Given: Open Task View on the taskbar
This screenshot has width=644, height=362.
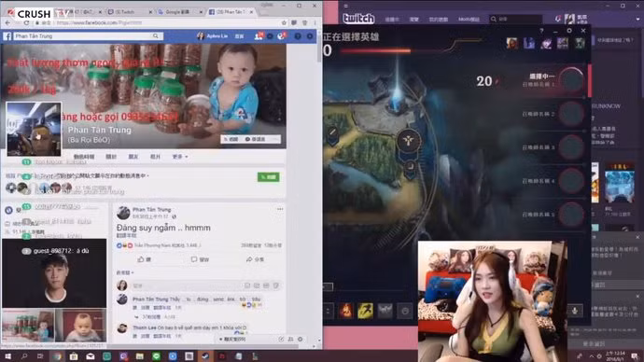Looking at the screenshot, I should click(x=40, y=356).
